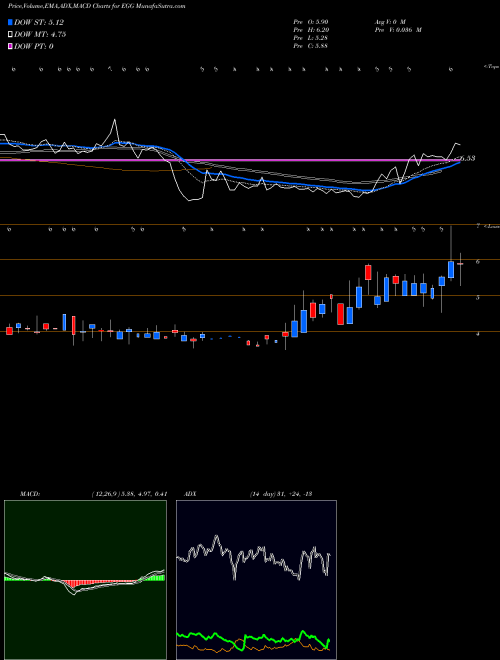This screenshot has height=660, width=500.
Task: Click the 'Pre H: 6.20' value
Action: click(311, 29)
